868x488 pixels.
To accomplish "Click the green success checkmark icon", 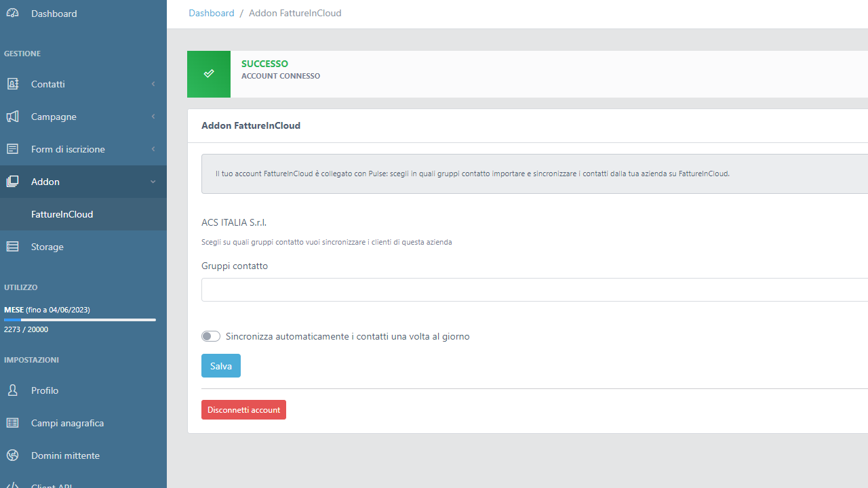I will (209, 73).
